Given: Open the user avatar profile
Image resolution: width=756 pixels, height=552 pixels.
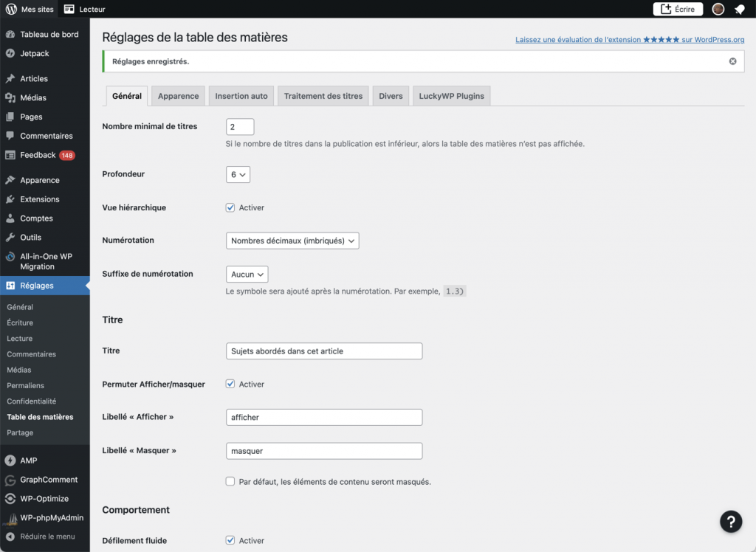Looking at the screenshot, I should point(718,9).
